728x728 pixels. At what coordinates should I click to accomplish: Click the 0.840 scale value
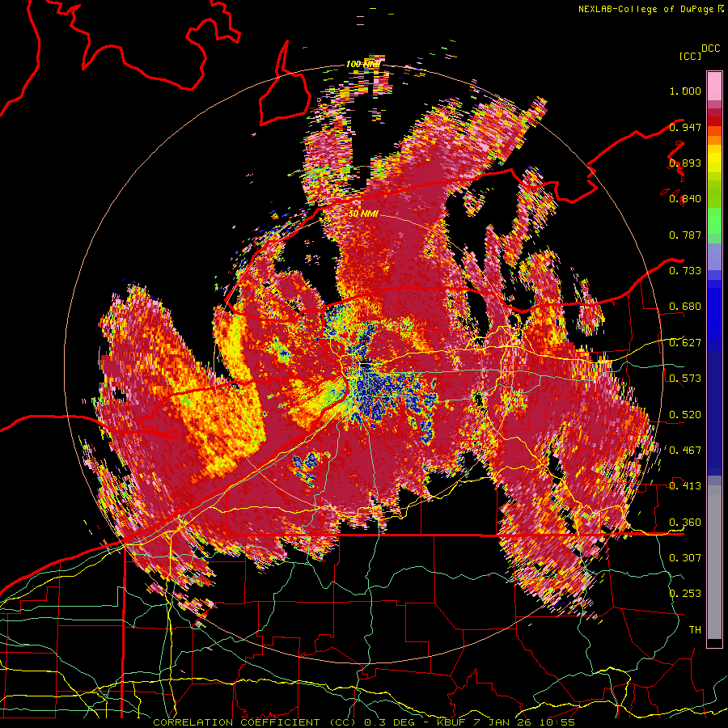[x=685, y=199]
